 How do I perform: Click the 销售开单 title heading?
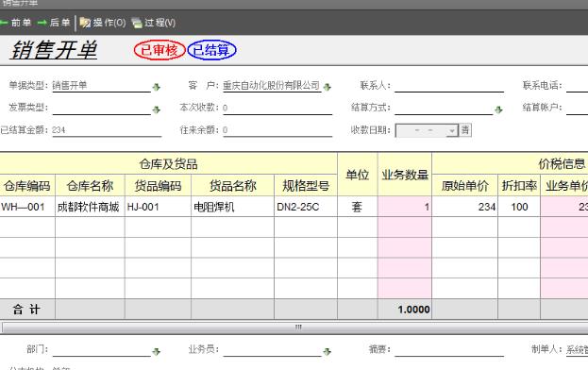click(x=54, y=50)
